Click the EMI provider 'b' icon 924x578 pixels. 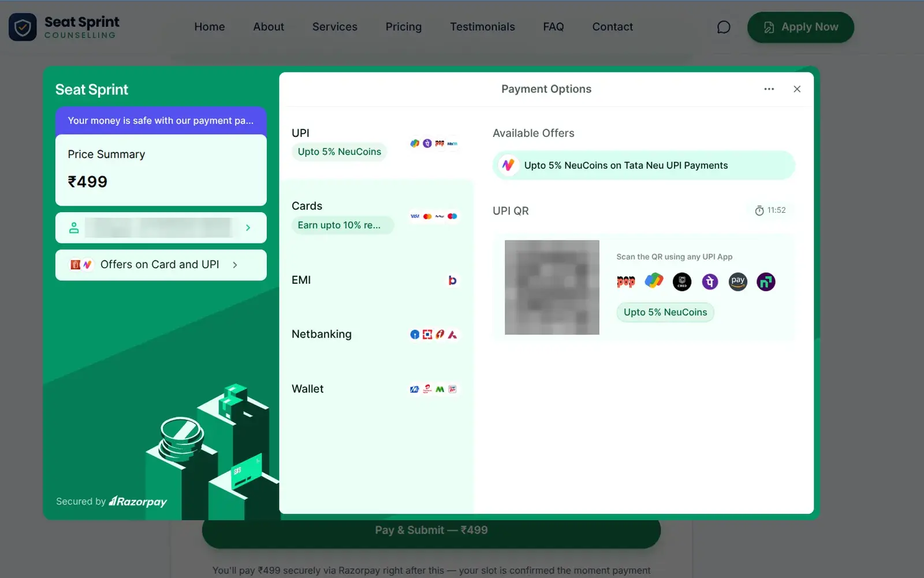coord(453,280)
